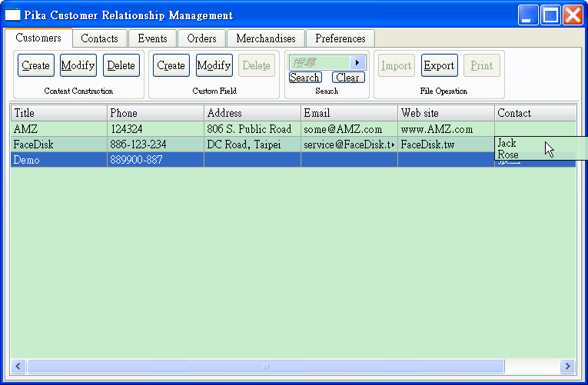Open the search field dropdown arrow

(x=357, y=63)
